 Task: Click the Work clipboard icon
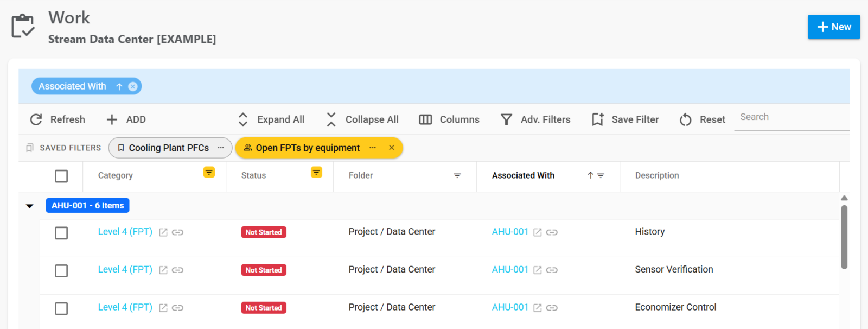pos(23,26)
